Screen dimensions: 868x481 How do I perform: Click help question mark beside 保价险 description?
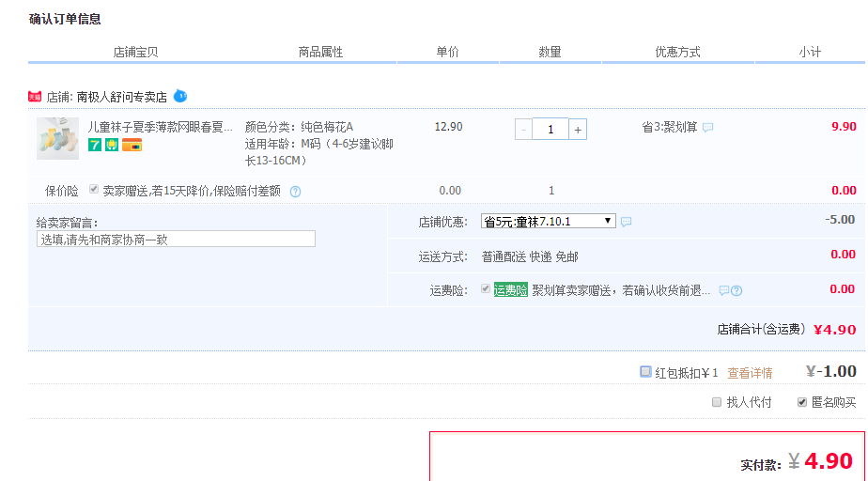[x=296, y=192]
